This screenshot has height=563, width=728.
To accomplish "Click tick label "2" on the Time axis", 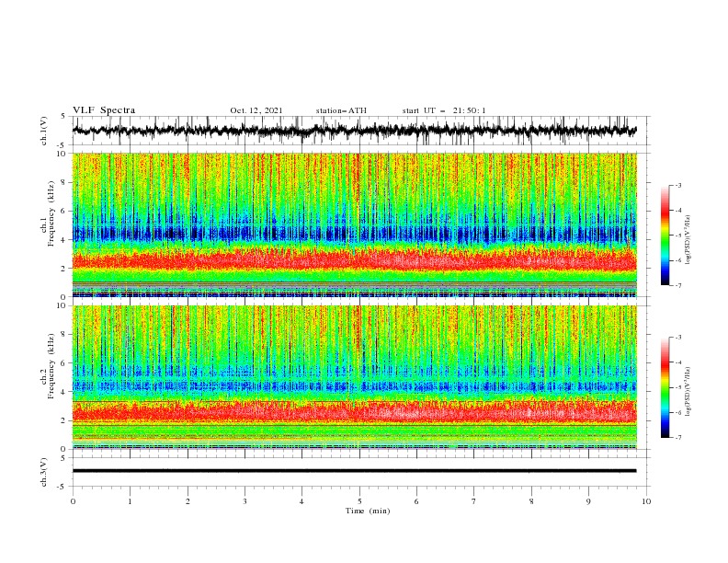I will click(188, 501).
